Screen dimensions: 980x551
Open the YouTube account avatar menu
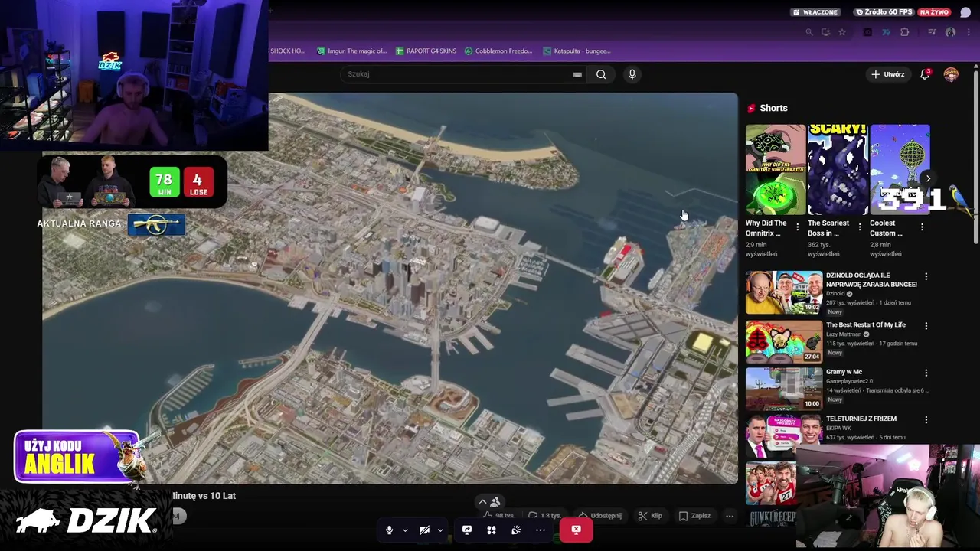click(x=951, y=74)
